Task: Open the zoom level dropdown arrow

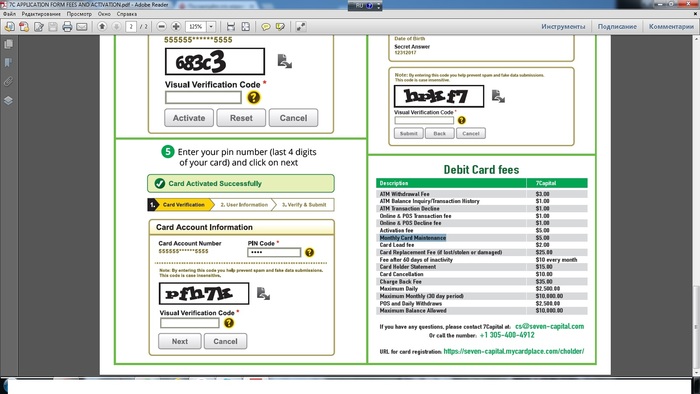Action: click(211, 27)
